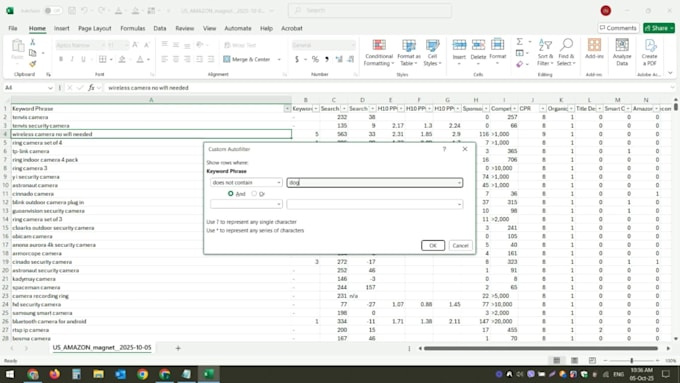The width and height of the screenshot is (680, 383).
Task: Apply Percent Style number format
Action: pyautogui.click(x=315, y=59)
